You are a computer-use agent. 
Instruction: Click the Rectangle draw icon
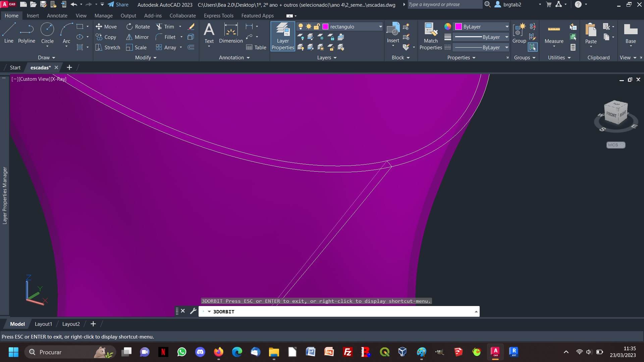coord(80,26)
